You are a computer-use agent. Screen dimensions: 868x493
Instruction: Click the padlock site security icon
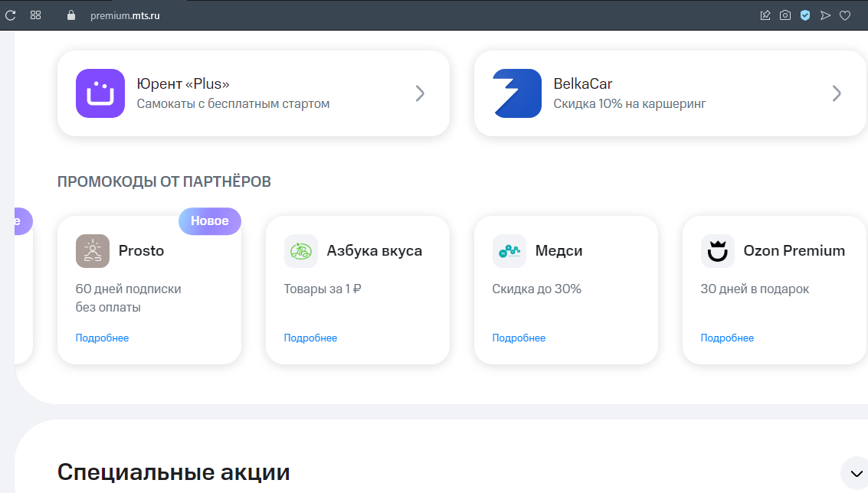pos(70,15)
